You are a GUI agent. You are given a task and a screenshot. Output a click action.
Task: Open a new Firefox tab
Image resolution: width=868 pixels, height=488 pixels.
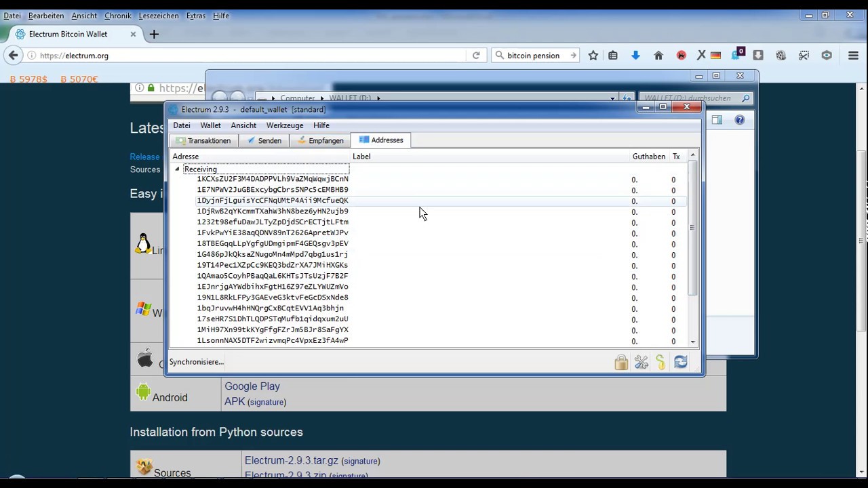(154, 34)
